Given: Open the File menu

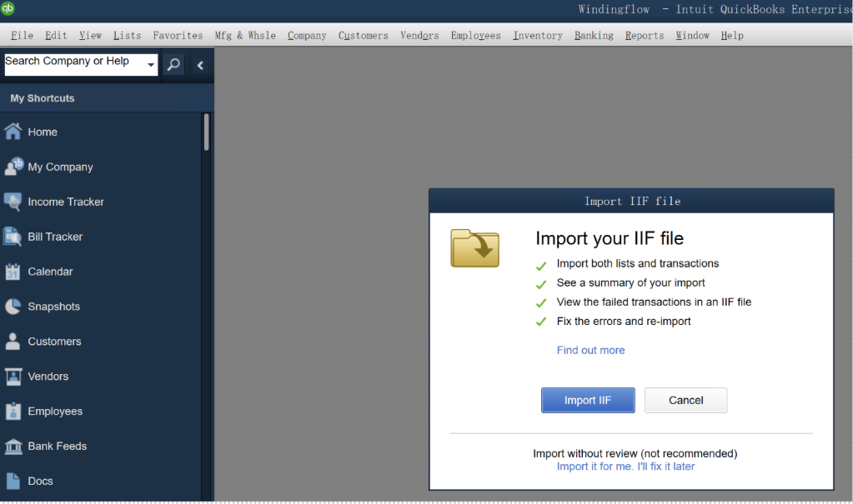Looking at the screenshot, I should click(23, 35).
